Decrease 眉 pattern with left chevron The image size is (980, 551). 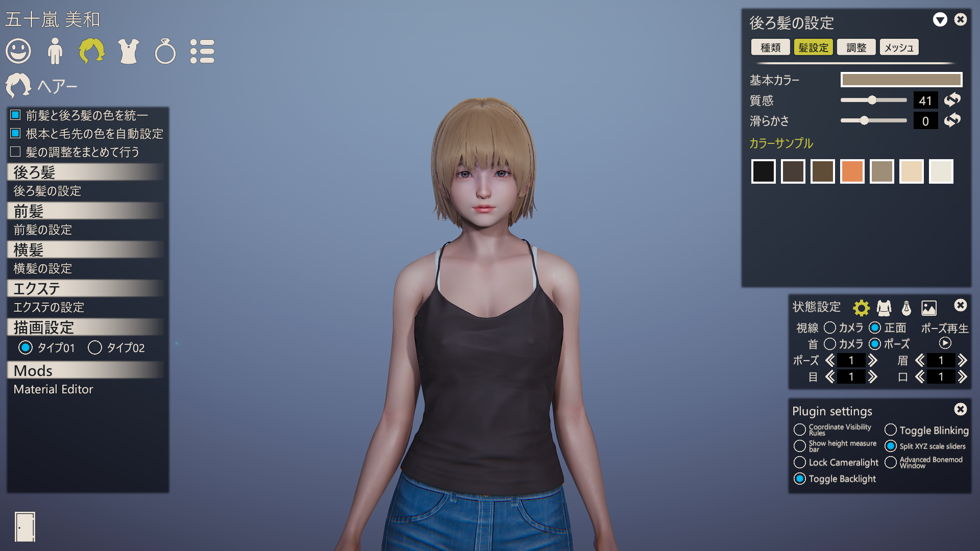920,361
